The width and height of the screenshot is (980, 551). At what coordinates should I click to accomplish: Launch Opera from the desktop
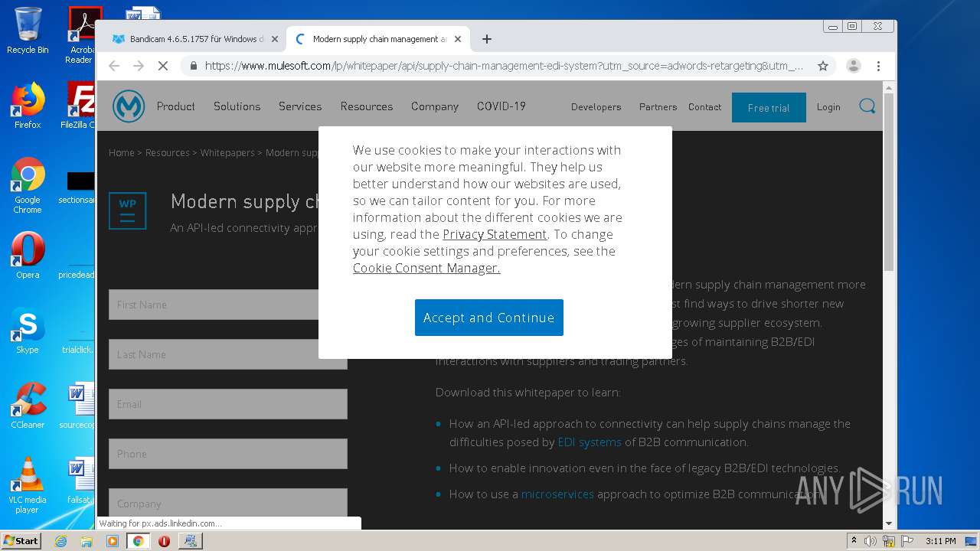point(28,256)
